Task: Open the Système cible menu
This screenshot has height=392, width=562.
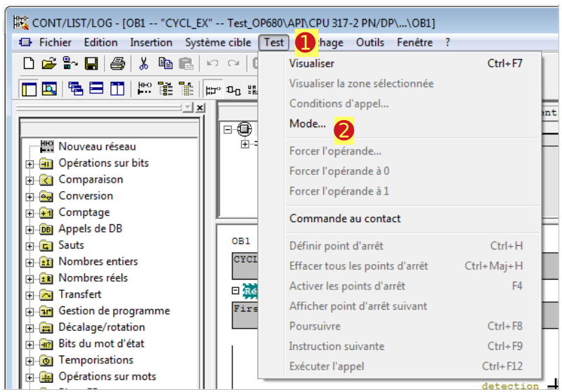Action: click(218, 42)
